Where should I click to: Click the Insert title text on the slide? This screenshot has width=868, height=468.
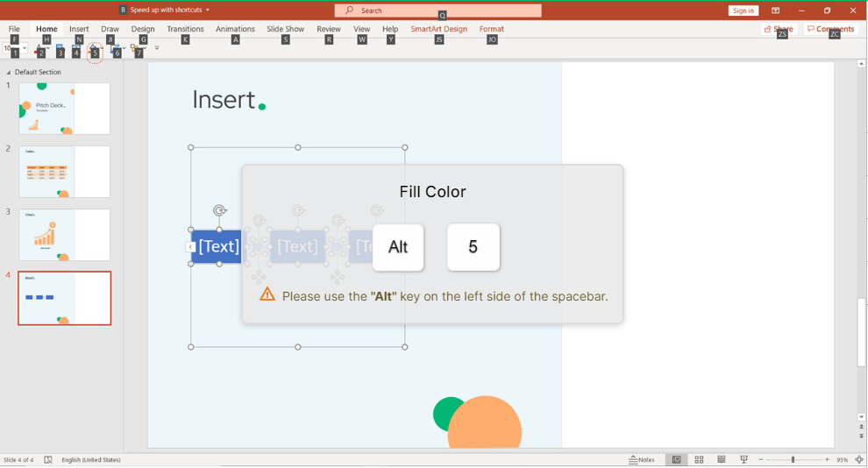224,100
